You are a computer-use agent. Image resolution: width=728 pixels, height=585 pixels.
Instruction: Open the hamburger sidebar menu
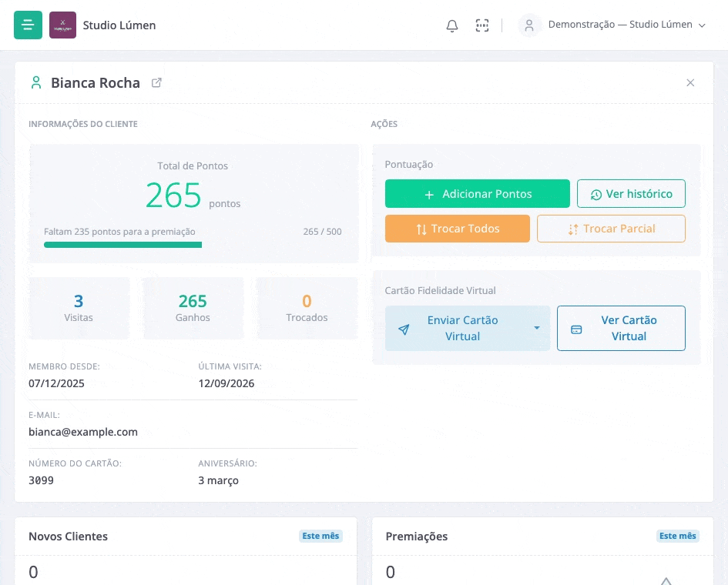pyautogui.click(x=28, y=25)
